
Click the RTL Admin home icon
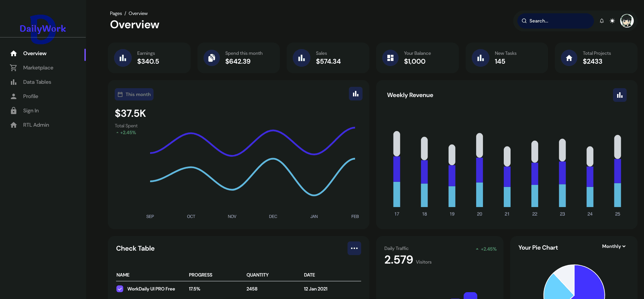pos(14,125)
